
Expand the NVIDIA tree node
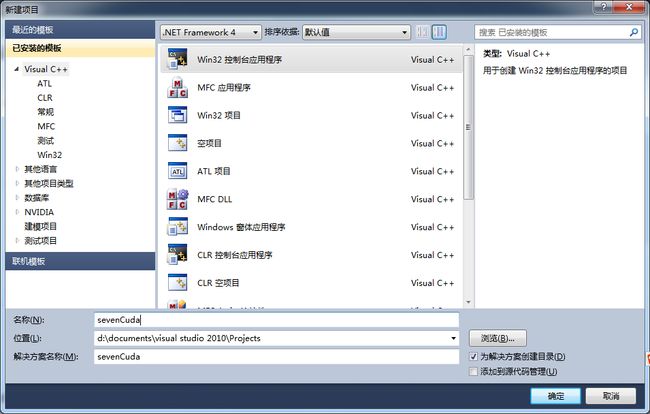[x=17, y=212]
